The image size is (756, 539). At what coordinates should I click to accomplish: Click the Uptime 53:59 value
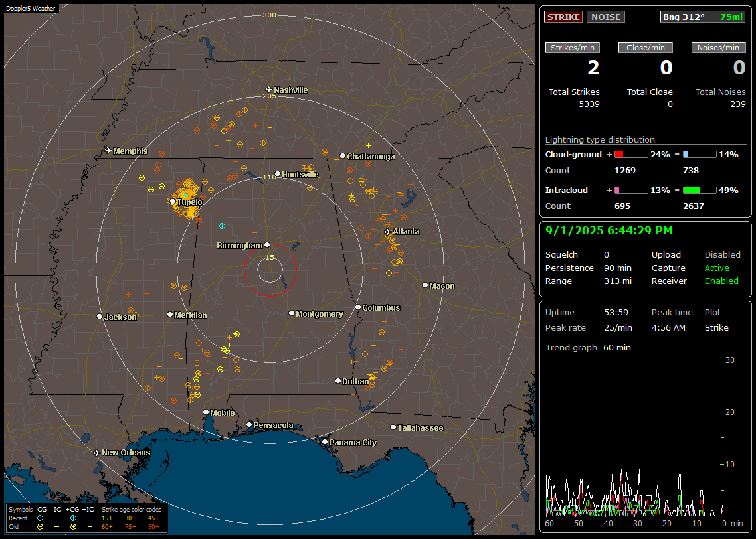coord(616,312)
